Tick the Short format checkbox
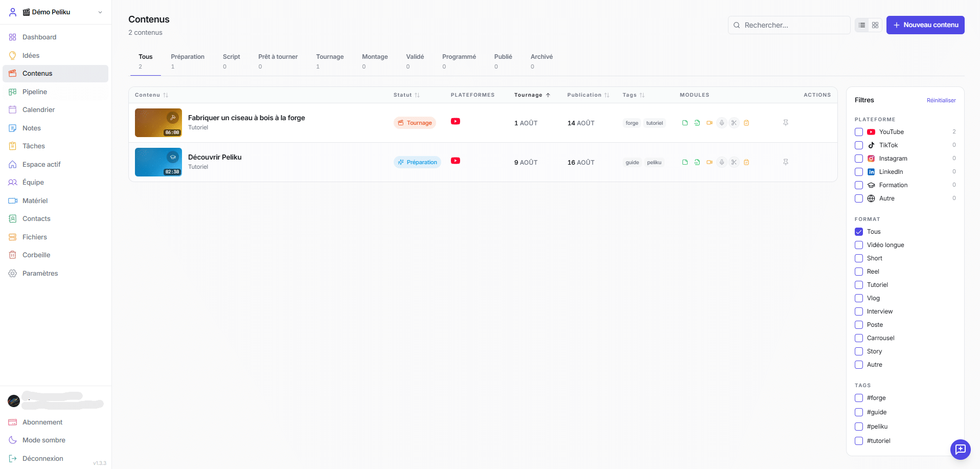The width and height of the screenshot is (980, 469). click(x=859, y=258)
